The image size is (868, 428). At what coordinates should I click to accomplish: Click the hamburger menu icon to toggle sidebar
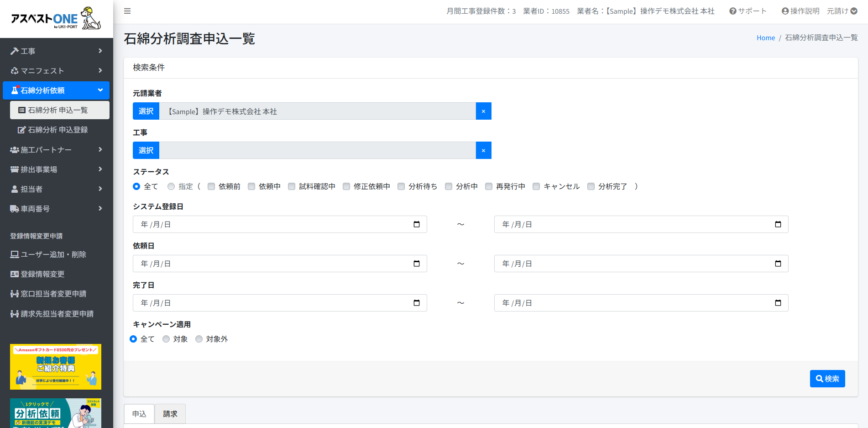[127, 11]
